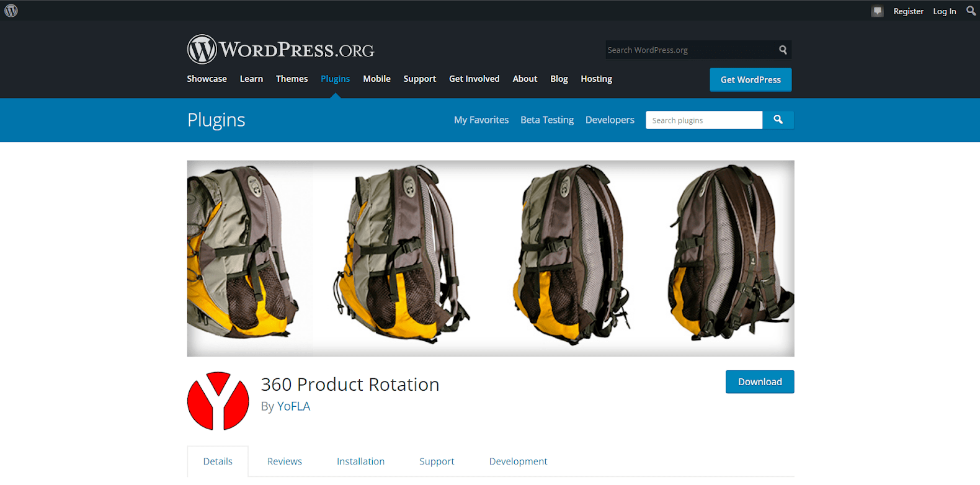Open the Development tab
Image resolution: width=980 pixels, height=485 pixels.
coord(518,461)
